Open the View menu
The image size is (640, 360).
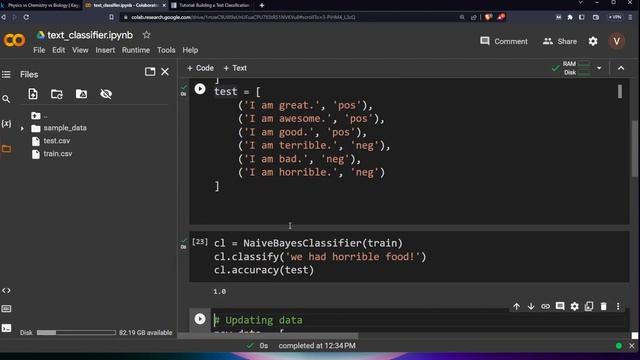click(x=80, y=50)
